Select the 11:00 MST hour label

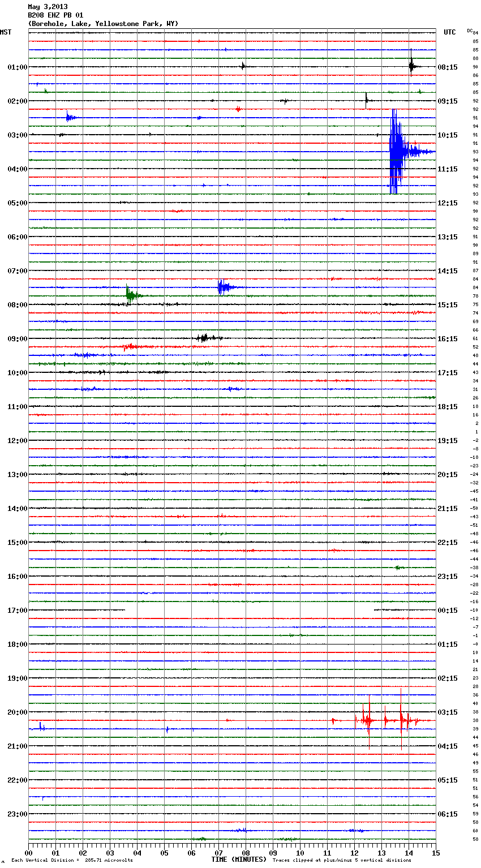pyautogui.click(x=18, y=406)
